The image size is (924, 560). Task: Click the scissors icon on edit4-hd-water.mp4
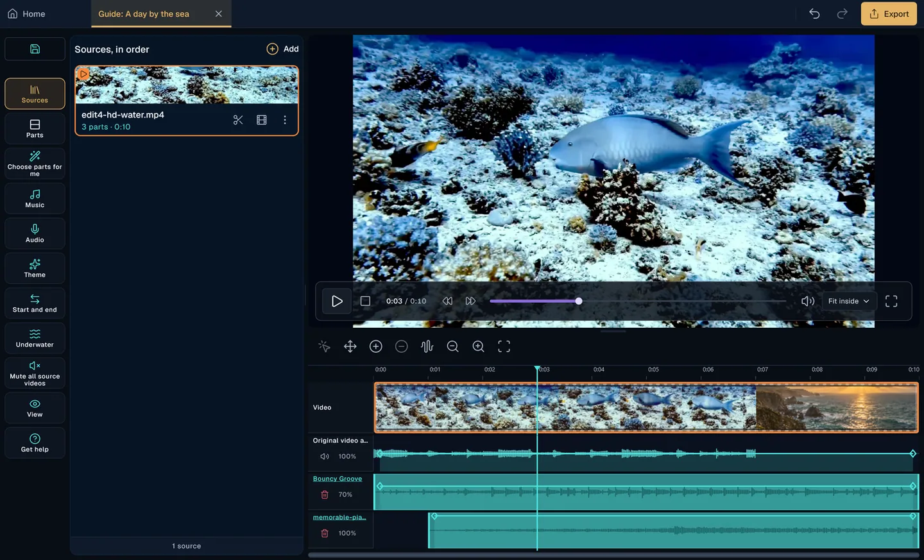(238, 120)
